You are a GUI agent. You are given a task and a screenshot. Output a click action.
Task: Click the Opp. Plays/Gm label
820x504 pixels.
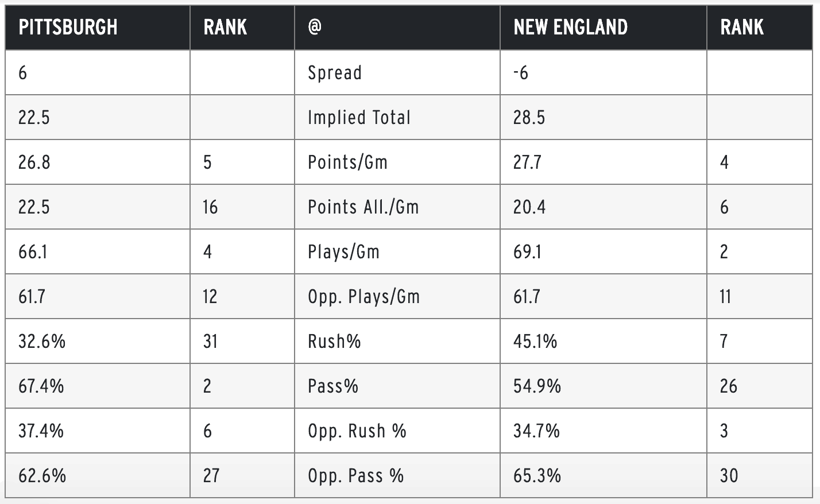(363, 297)
